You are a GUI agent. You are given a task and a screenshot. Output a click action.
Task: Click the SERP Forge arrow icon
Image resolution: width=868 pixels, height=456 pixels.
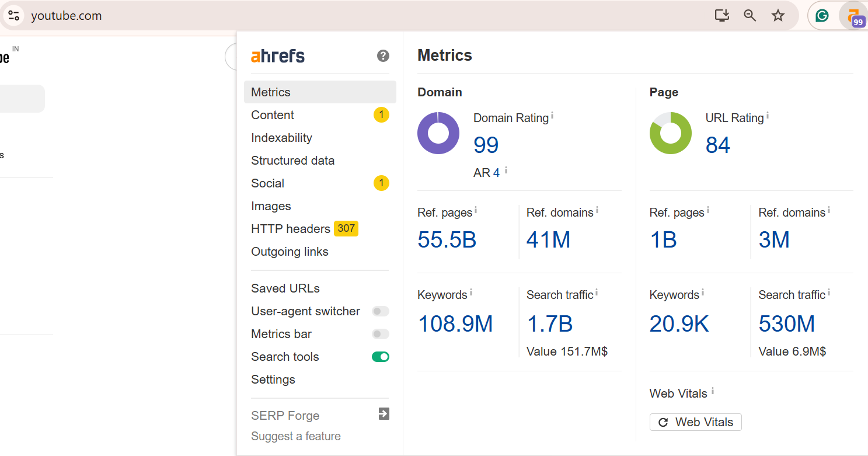tap(384, 414)
